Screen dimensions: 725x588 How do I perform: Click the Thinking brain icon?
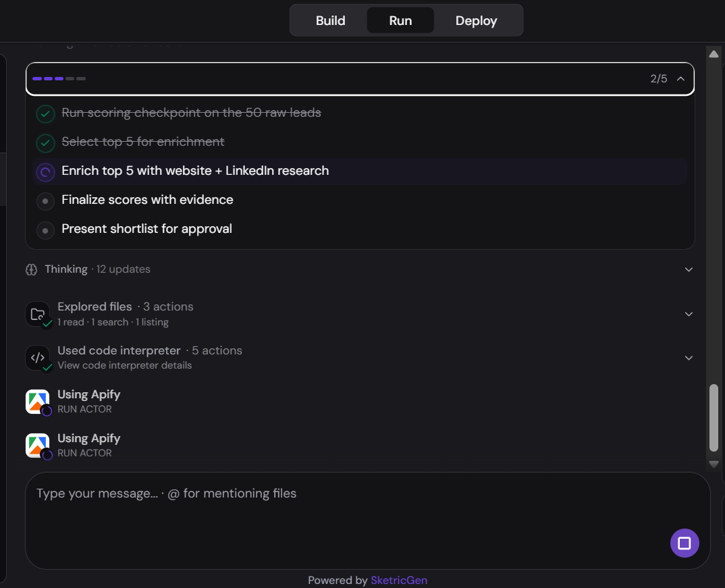click(x=32, y=269)
